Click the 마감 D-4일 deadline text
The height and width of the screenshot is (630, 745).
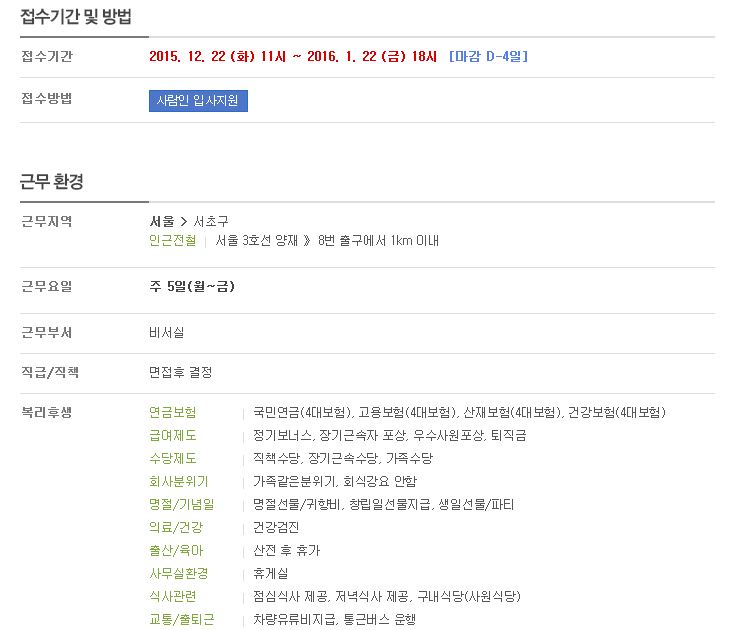pos(488,57)
